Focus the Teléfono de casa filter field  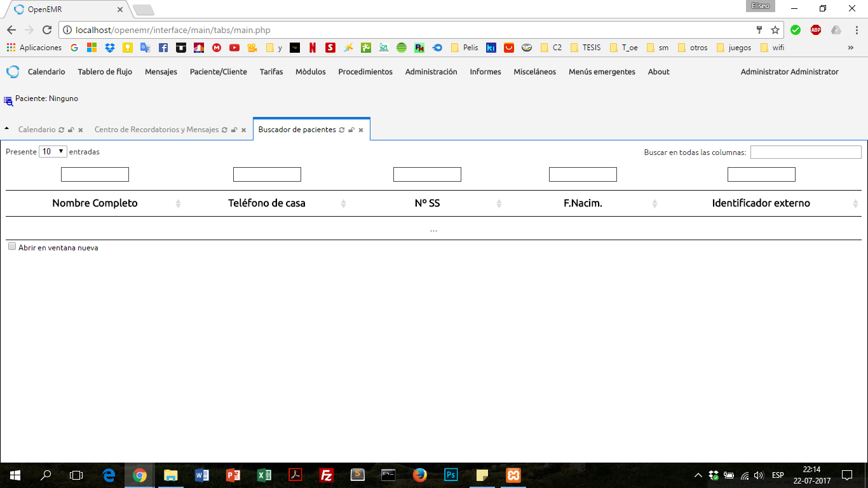(x=267, y=174)
